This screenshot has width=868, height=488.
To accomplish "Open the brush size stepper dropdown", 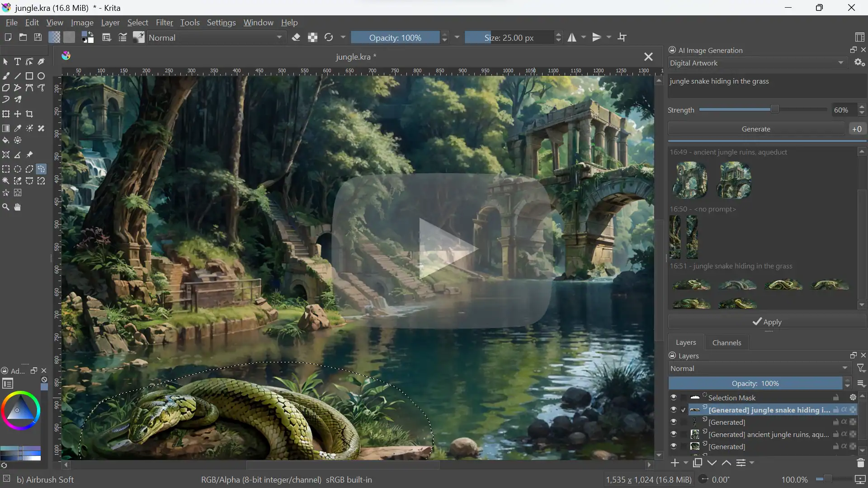I will (557, 37).
